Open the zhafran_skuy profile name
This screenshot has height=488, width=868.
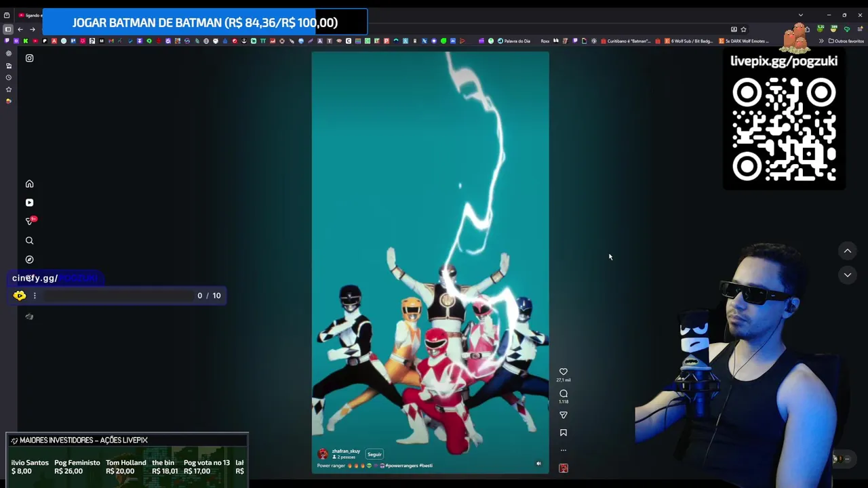pos(346,451)
